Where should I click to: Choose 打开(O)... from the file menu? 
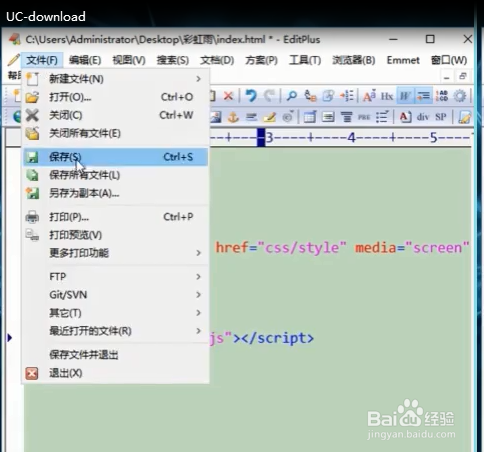click(116, 97)
